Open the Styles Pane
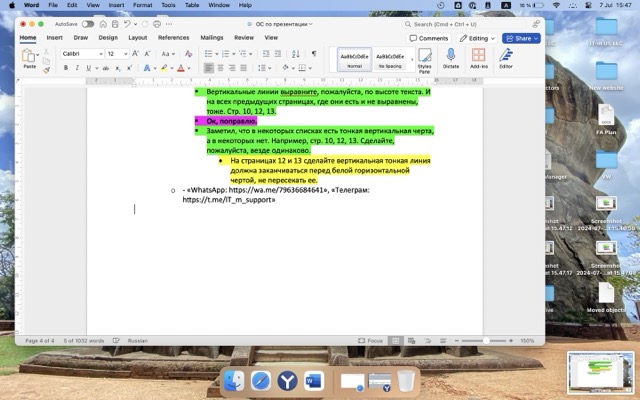 tap(424, 58)
